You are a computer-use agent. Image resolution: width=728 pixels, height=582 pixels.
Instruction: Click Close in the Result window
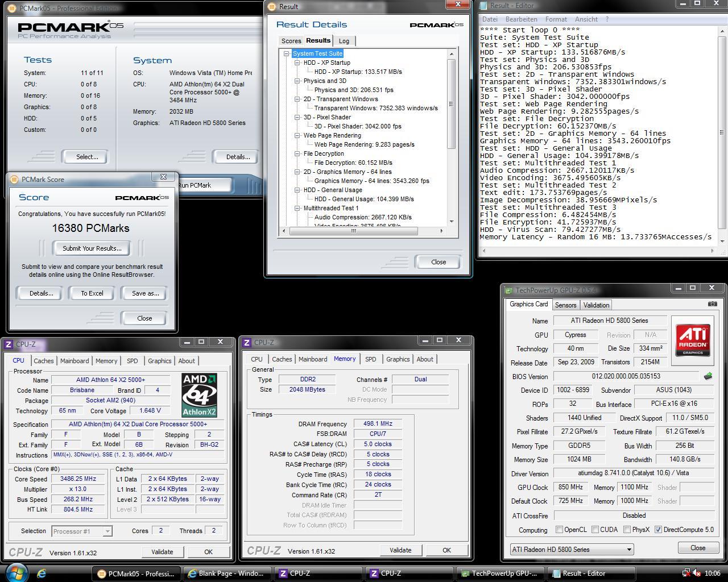pos(439,262)
